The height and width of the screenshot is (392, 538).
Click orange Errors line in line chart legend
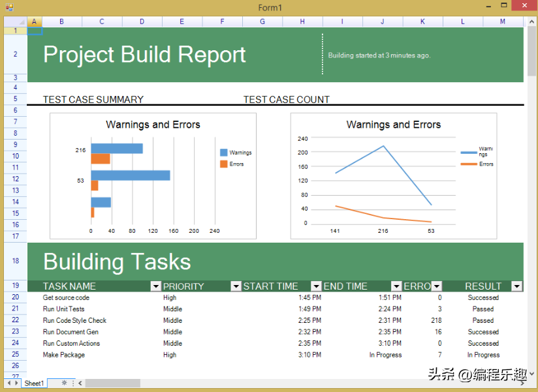(x=469, y=164)
